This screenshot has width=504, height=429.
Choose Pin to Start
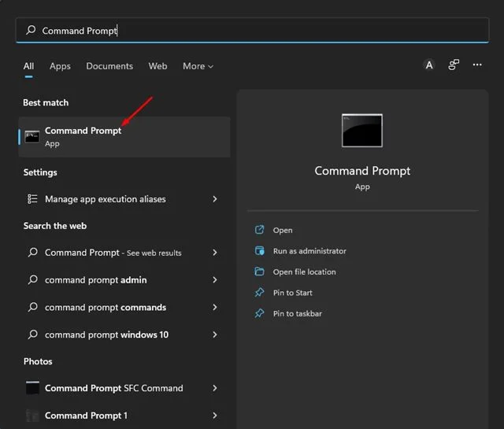click(292, 293)
